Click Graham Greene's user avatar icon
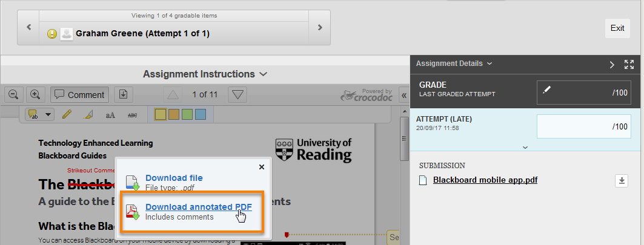 point(67,34)
